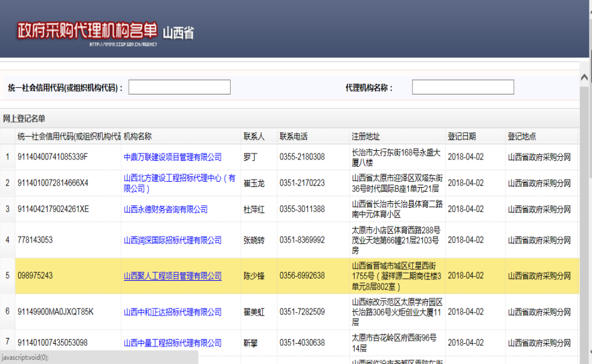Click contact name 陈少锋

point(254,276)
